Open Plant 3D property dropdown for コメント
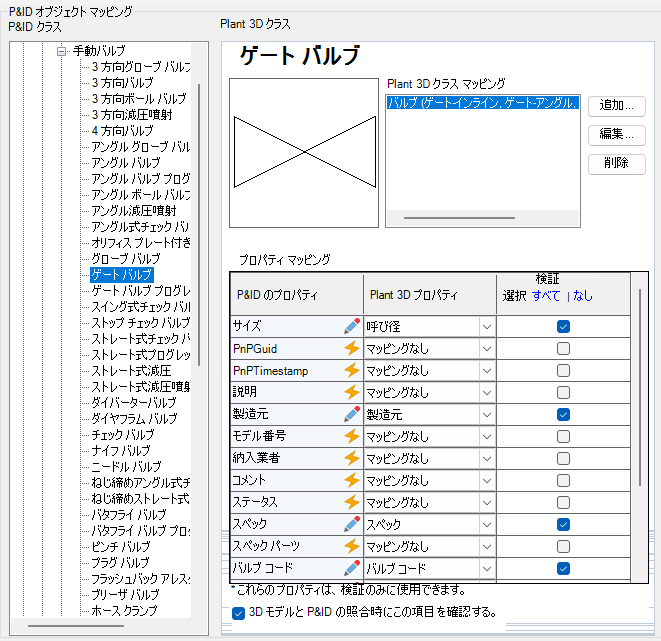661x641 pixels. point(487,481)
